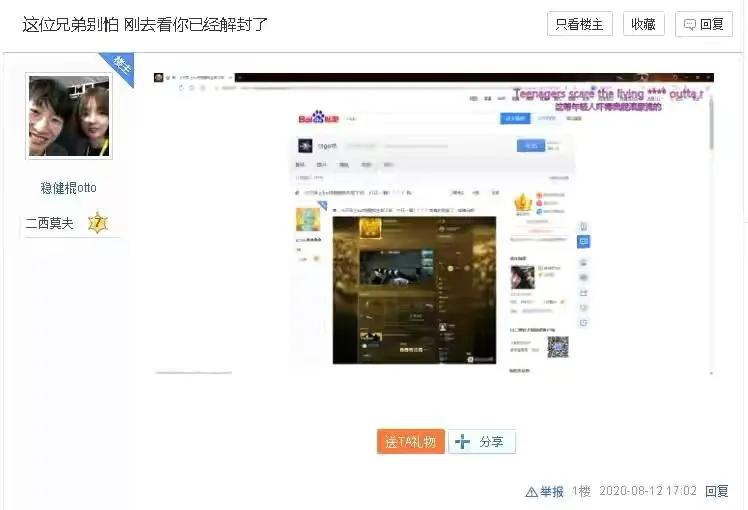Click the plus icon in 分享 button
The image size is (748, 510).
(x=462, y=442)
